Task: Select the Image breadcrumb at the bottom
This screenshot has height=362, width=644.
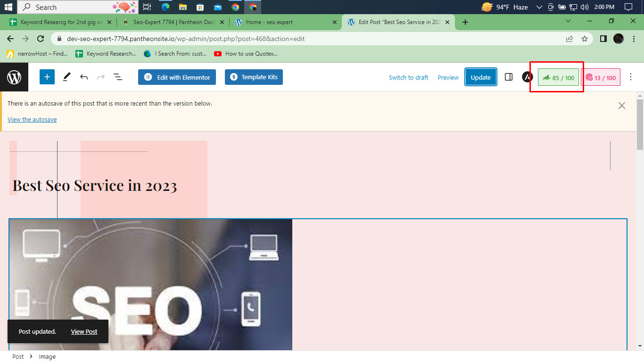Action: (47, 356)
